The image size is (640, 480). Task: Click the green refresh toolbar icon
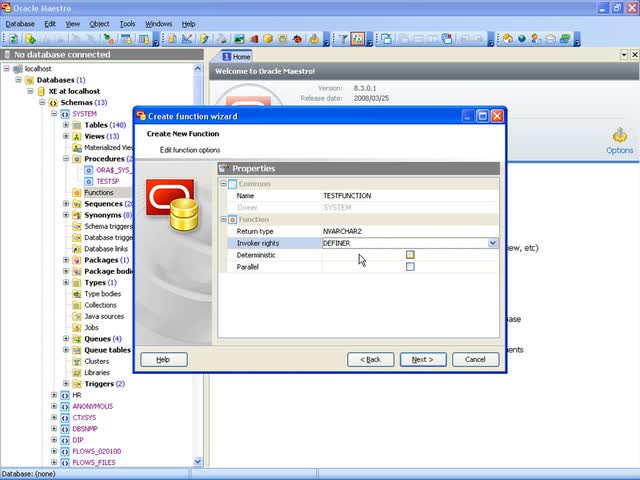coord(13,39)
